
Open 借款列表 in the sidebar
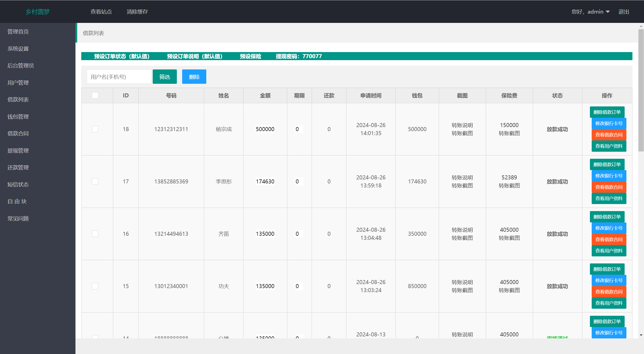18,100
